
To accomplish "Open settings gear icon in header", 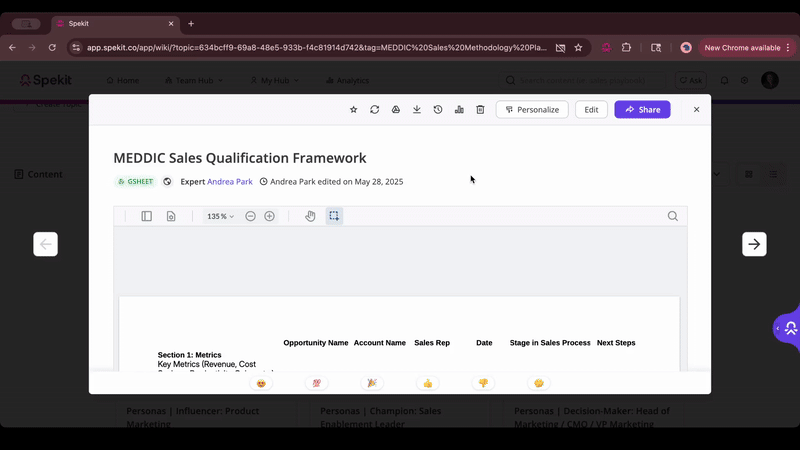I will click(744, 81).
